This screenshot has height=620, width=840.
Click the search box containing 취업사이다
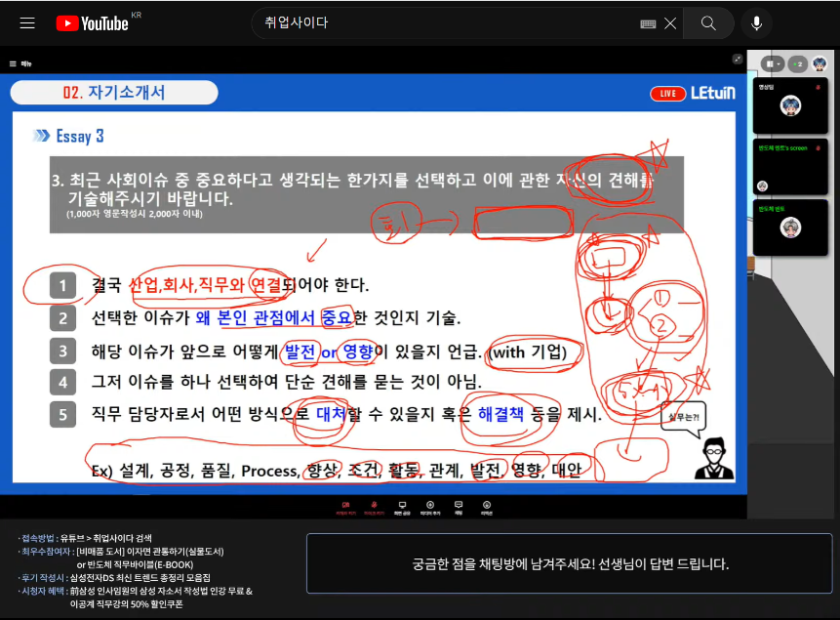[x=449, y=23]
